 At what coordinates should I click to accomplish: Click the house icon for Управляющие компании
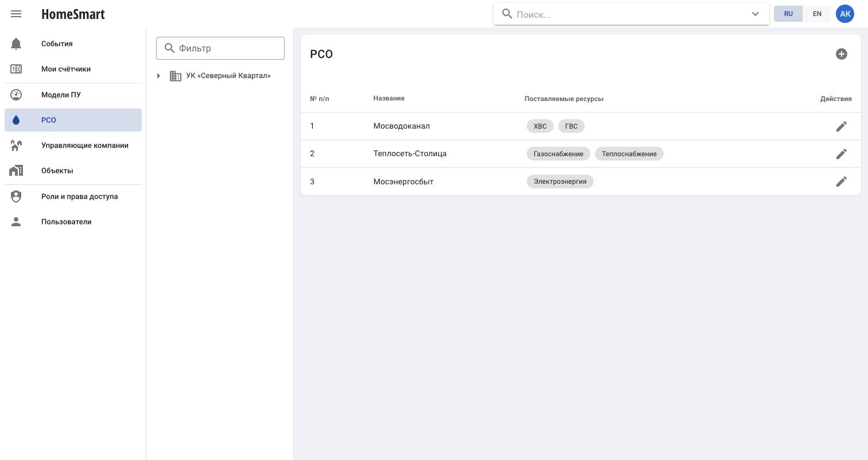point(16,145)
